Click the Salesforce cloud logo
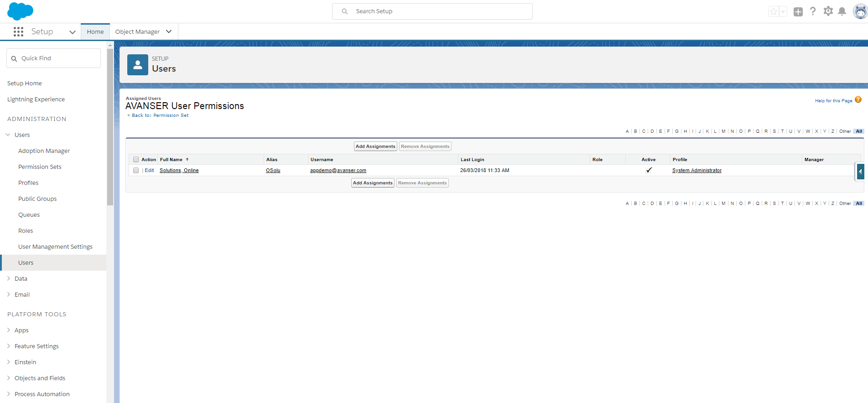868x403 pixels. (20, 11)
